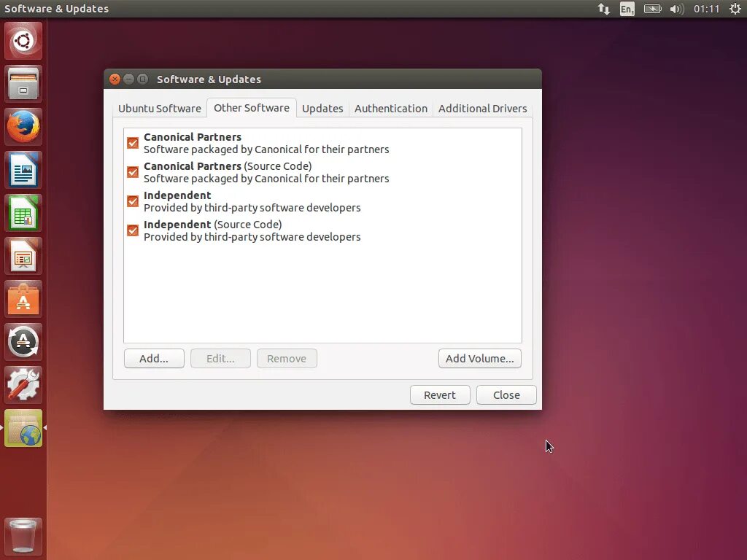Open LibreOffice Writer from launcher
Viewport: 747px width, 560px height.
(x=23, y=170)
